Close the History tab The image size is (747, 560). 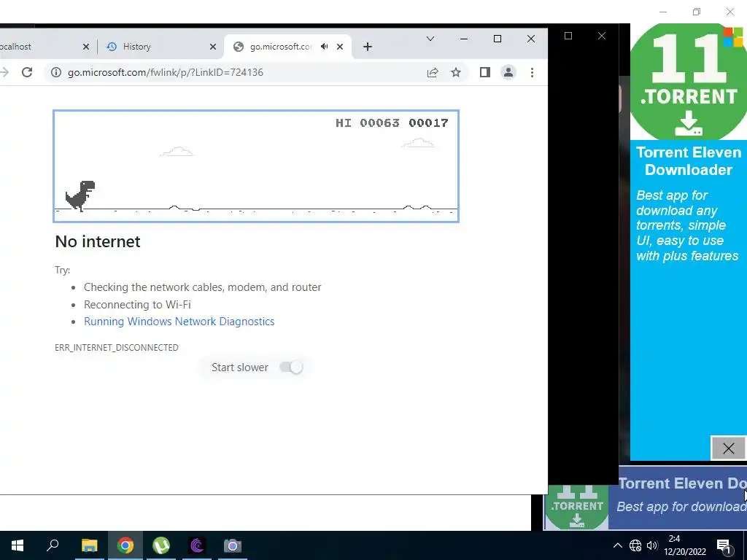(x=213, y=47)
